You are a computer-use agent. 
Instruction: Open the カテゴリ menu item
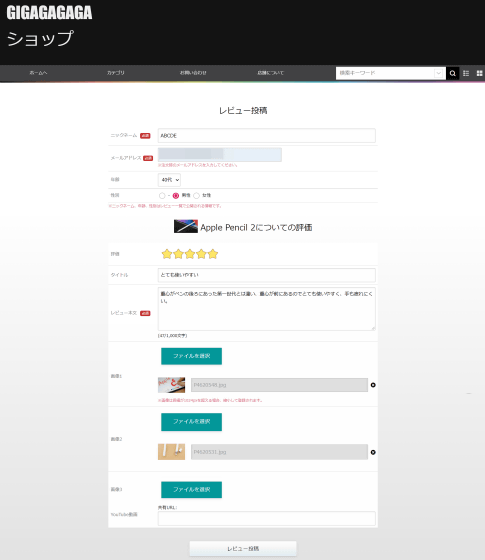pyautogui.click(x=115, y=73)
